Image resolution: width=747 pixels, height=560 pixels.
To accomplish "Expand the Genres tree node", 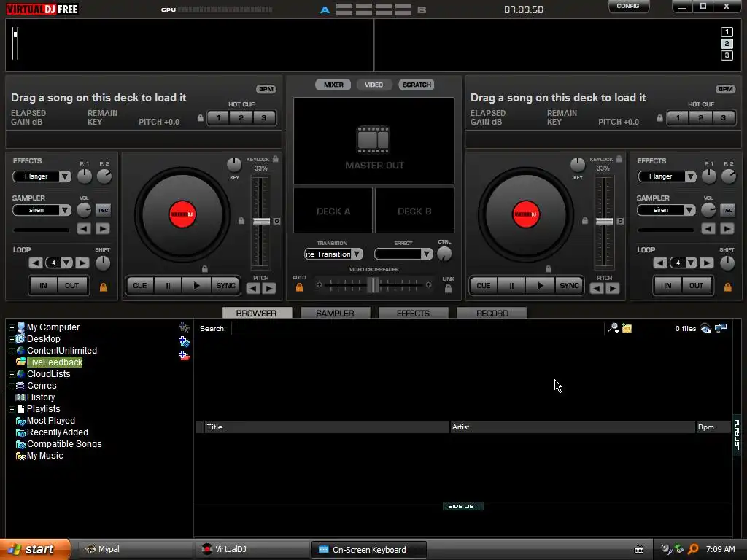I will point(12,386).
